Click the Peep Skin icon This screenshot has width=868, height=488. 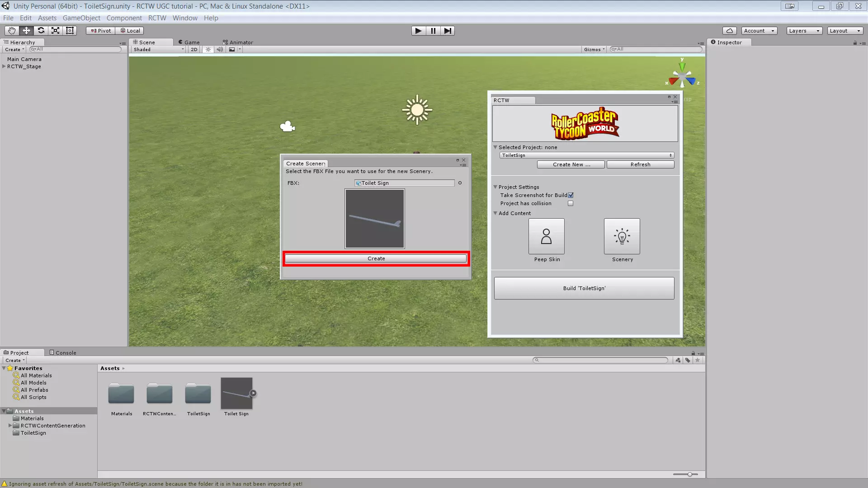click(x=546, y=236)
